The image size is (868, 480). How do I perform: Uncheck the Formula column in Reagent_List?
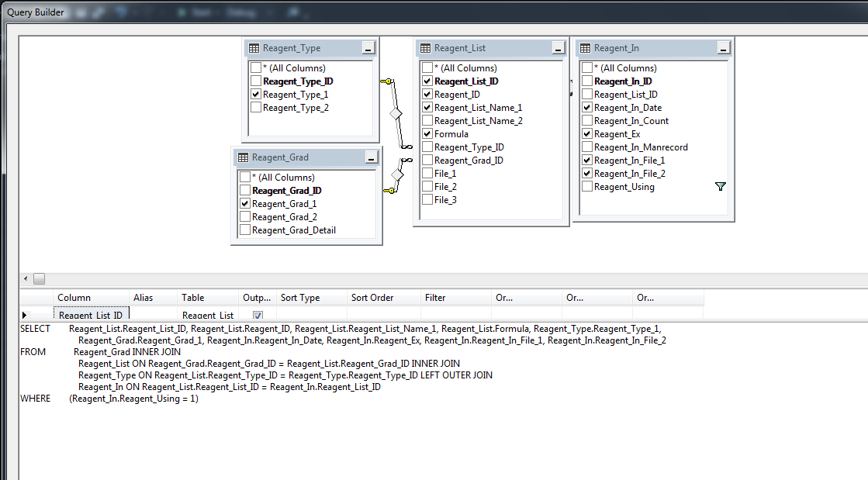point(427,134)
